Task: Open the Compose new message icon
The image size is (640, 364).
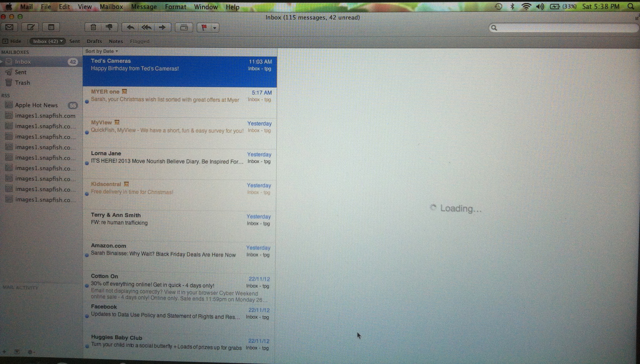Action: 30,27
